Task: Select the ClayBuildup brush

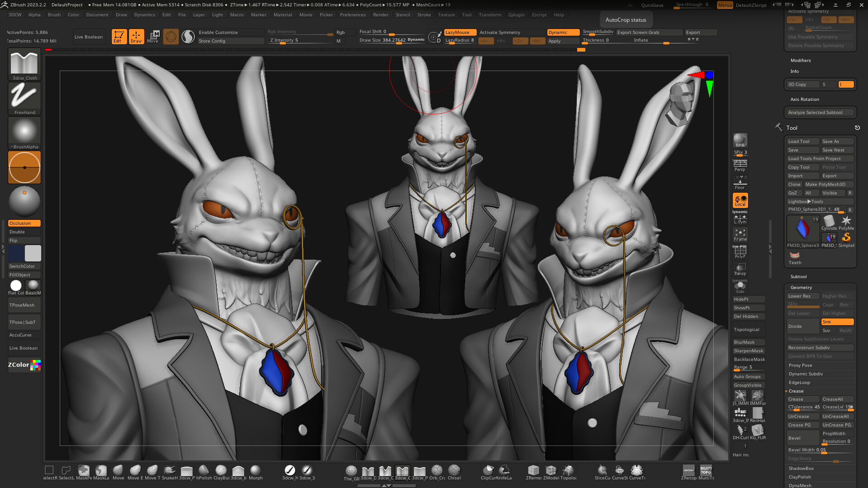Action: point(221,471)
